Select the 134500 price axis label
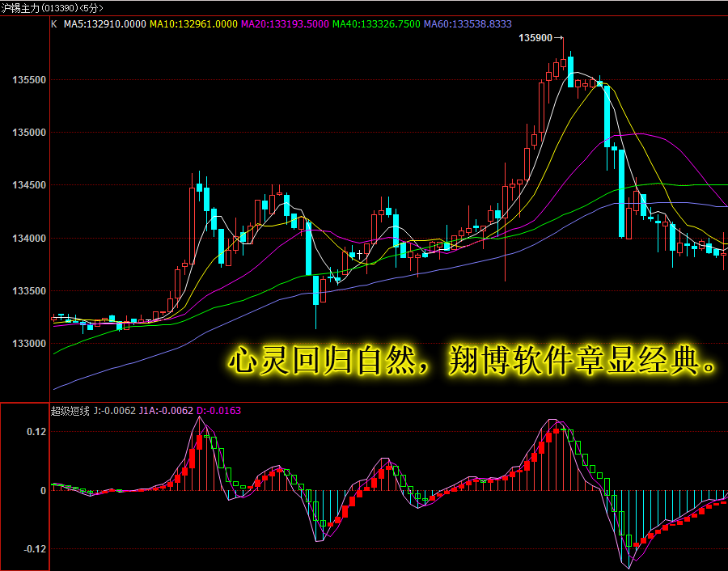The height and width of the screenshot is (571, 728). (29, 185)
